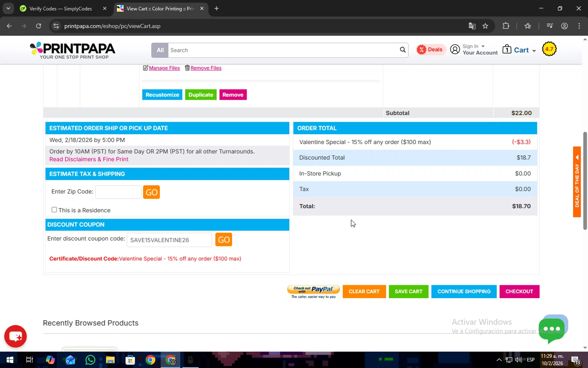Open WhatsApp from the taskbar
Screen dimensions: 588x368
tap(90, 360)
